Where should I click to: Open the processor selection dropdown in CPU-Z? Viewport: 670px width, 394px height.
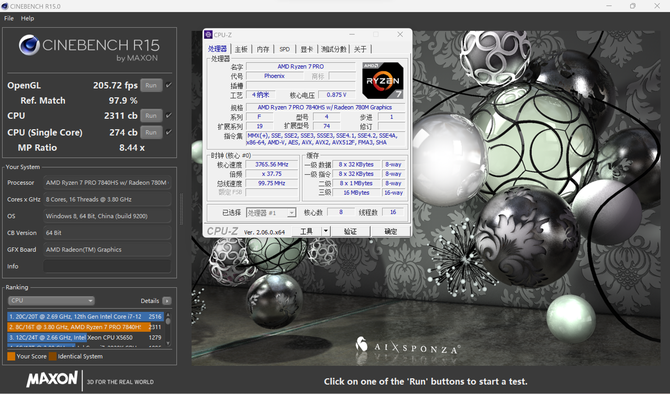point(271,212)
